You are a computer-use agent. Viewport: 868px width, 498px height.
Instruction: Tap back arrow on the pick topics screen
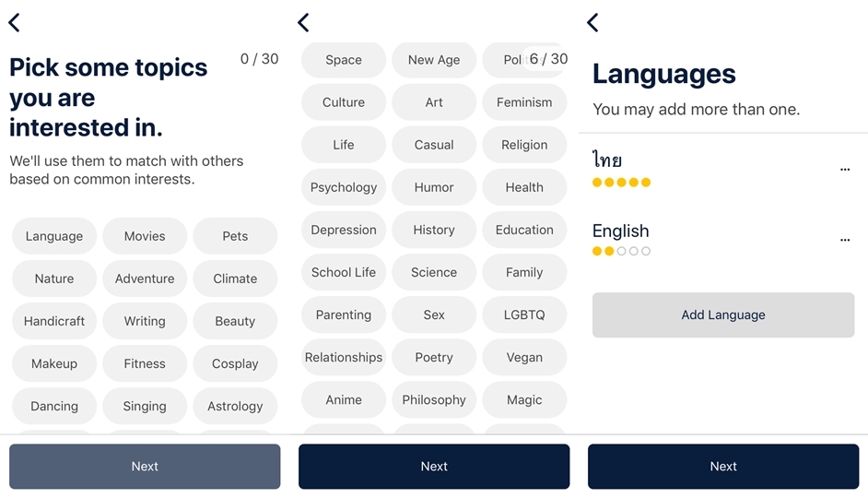tap(14, 23)
